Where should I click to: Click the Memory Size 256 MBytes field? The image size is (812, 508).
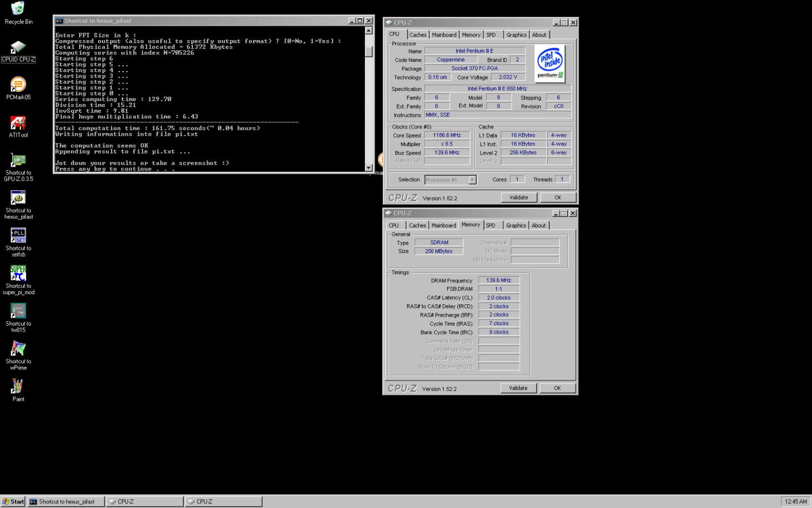pyautogui.click(x=439, y=251)
